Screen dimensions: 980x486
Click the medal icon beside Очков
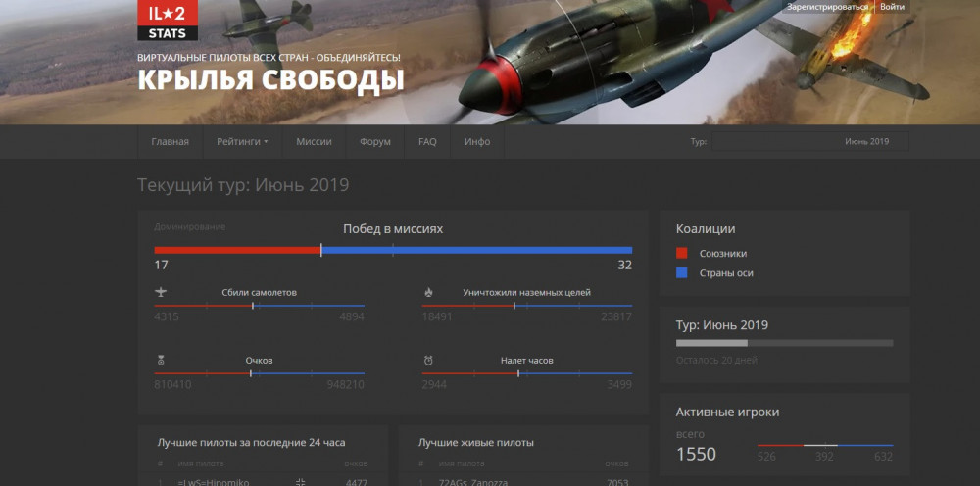[161, 361]
